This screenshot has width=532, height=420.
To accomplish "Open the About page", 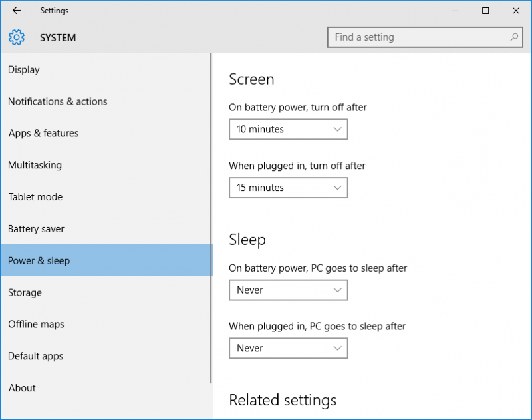I will tap(22, 388).
